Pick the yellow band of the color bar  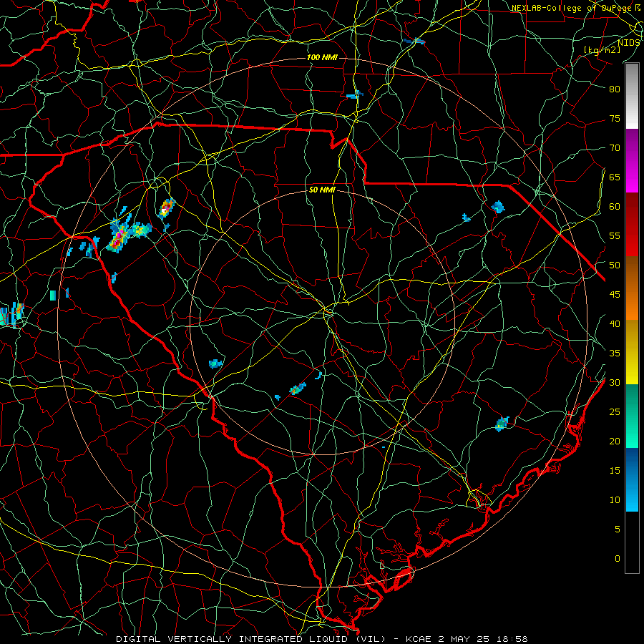pos(632,353)
